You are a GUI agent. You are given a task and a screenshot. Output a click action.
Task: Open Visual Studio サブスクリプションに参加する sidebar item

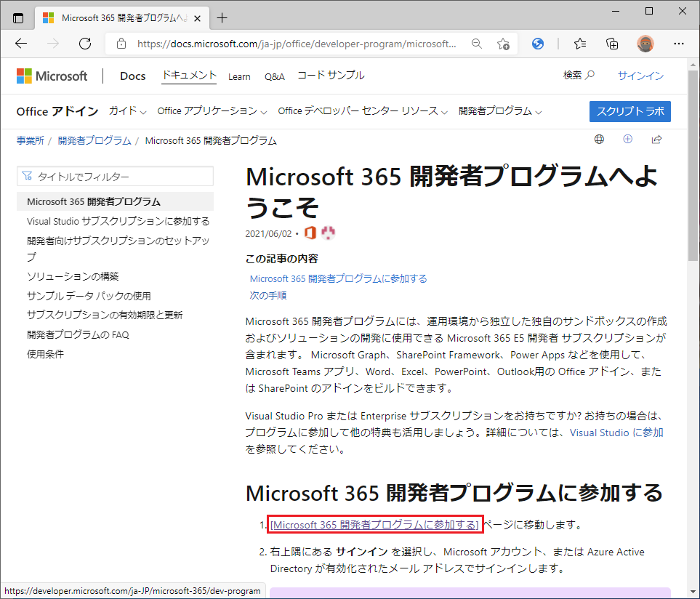(118, 222)
